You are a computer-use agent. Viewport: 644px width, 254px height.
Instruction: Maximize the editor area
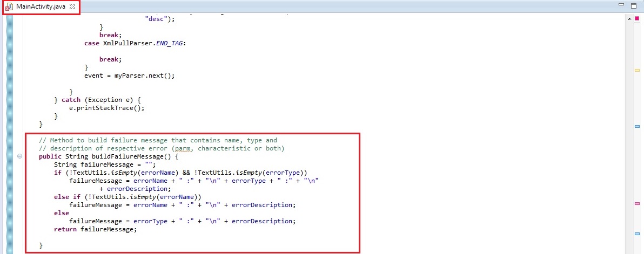click(634, 5)
